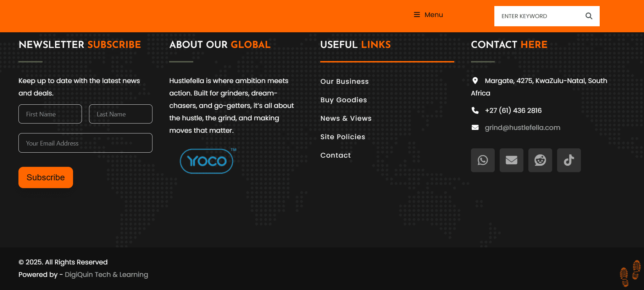The width and height of the screenshot is (644, 290).
Task: Open the Our Business link
Action: [x=344, y=81]
